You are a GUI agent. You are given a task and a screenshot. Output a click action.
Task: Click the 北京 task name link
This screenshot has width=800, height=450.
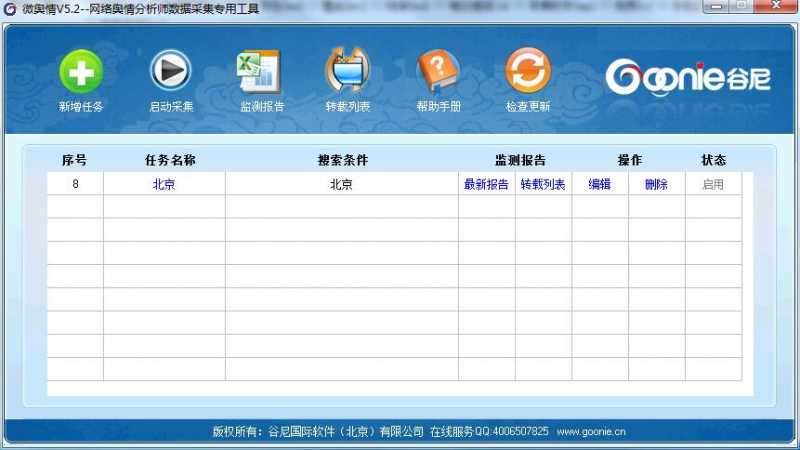(164, 184)
